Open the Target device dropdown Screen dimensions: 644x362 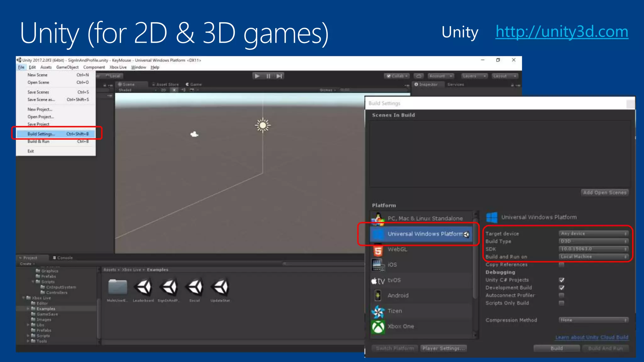point(594,233)
